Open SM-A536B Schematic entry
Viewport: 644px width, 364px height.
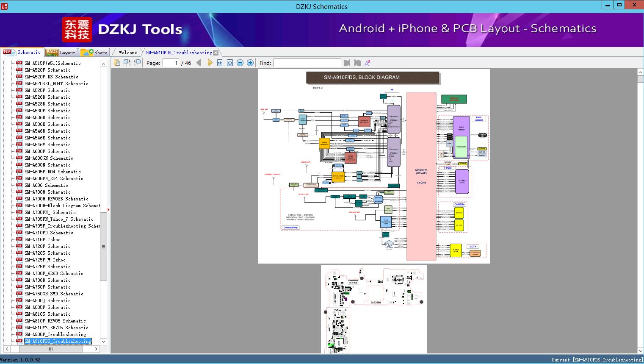point(47,117)
